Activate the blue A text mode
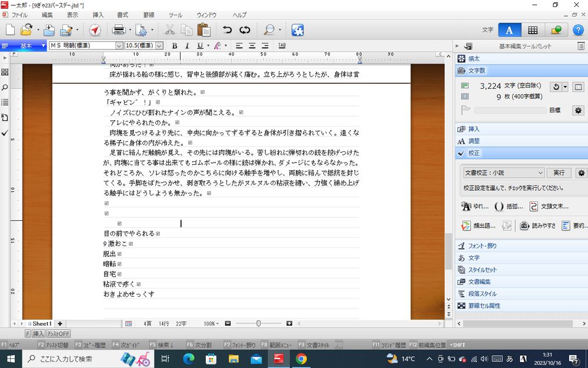This screenshot has width=588, height=368. coord(509,30)
